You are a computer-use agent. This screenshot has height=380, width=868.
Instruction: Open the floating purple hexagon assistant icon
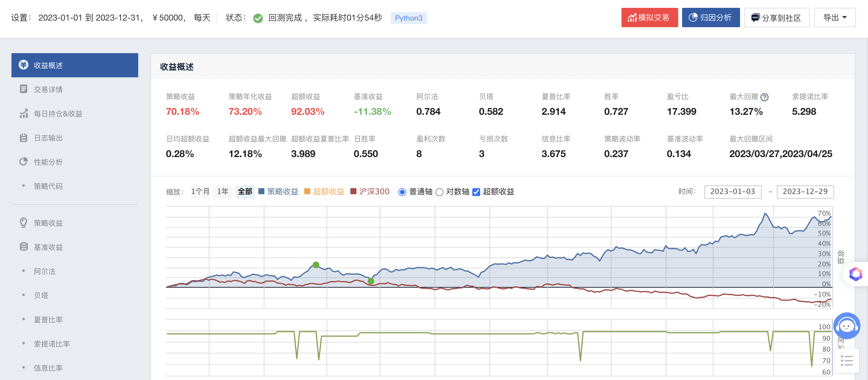click(x=856, y=274)
